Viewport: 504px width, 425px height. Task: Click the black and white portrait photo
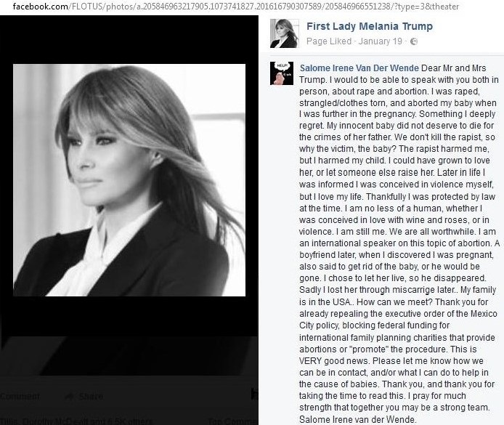click(129, 180)
